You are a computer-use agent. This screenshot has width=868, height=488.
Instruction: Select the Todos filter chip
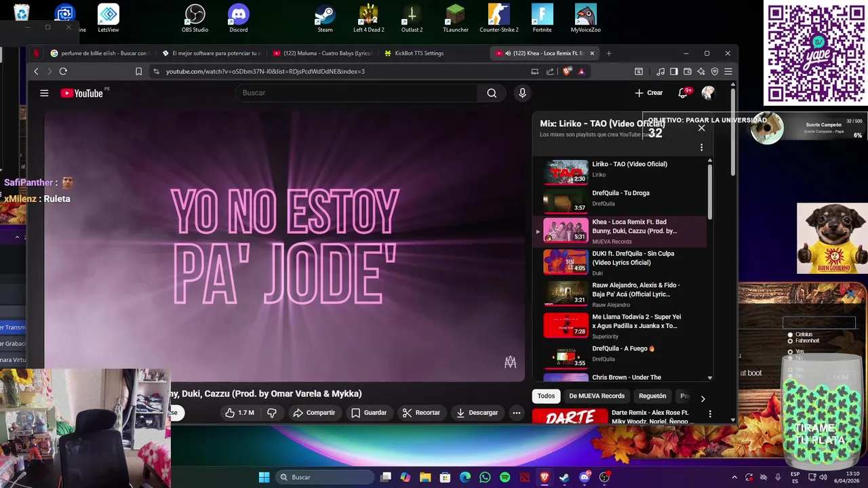[x=546, y=396]
